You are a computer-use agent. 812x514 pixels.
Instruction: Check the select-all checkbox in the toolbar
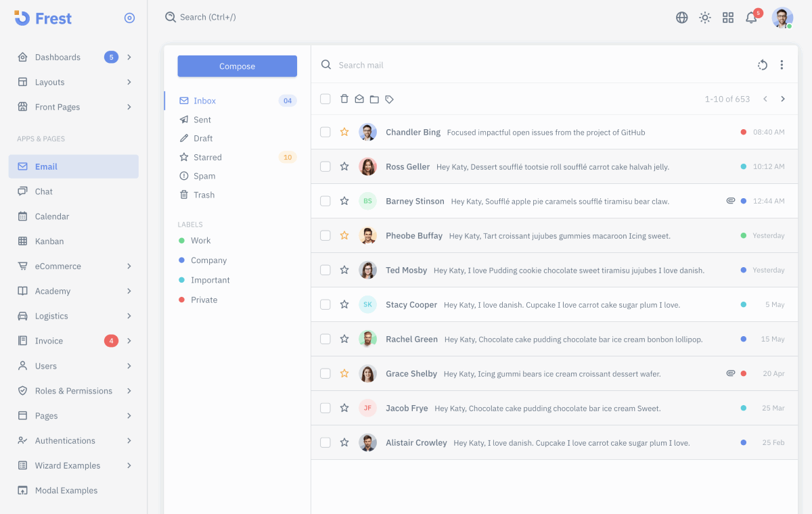pyautogui.click(x=325, y=98)
